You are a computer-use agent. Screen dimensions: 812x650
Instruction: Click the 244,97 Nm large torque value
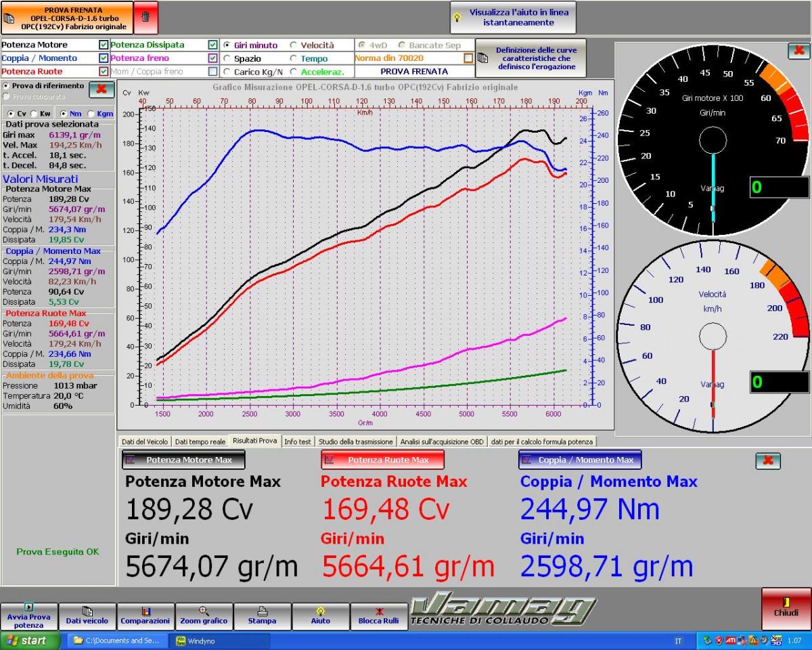(x=589, y=509)
